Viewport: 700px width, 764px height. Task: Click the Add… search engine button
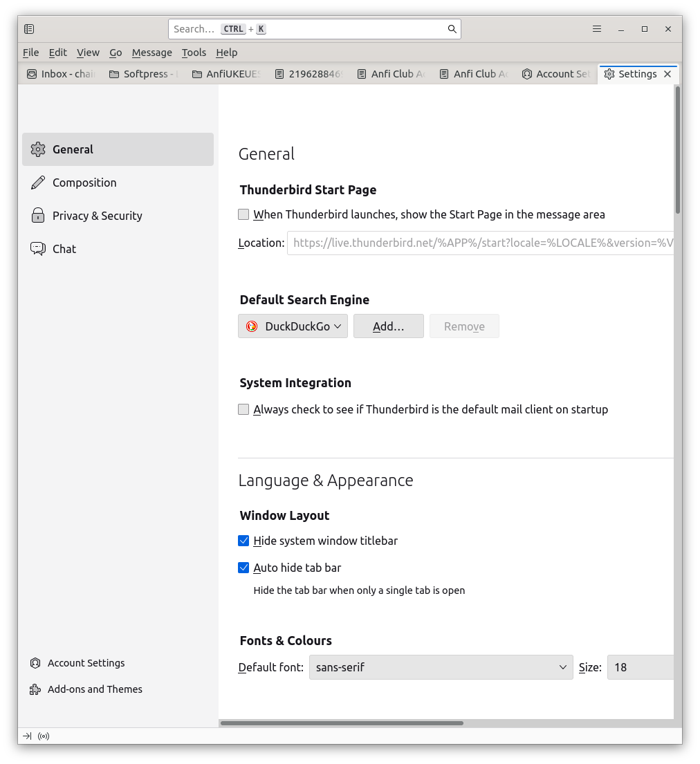click(388, 326)
